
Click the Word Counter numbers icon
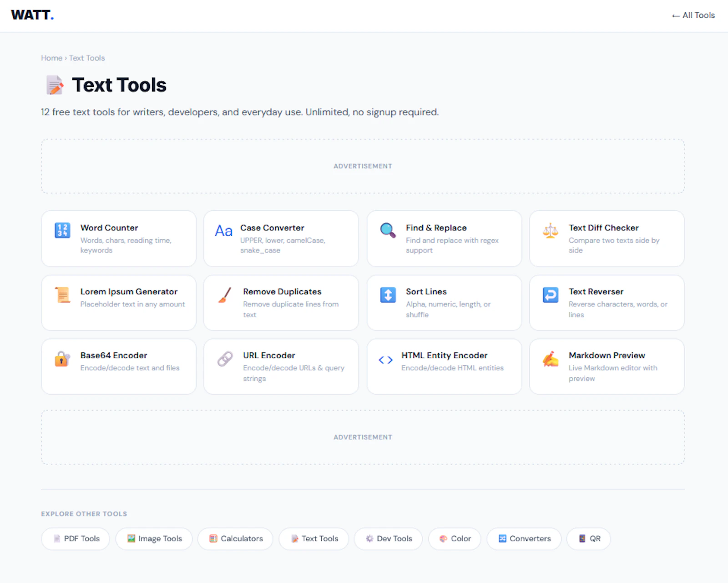pos(62,230)
